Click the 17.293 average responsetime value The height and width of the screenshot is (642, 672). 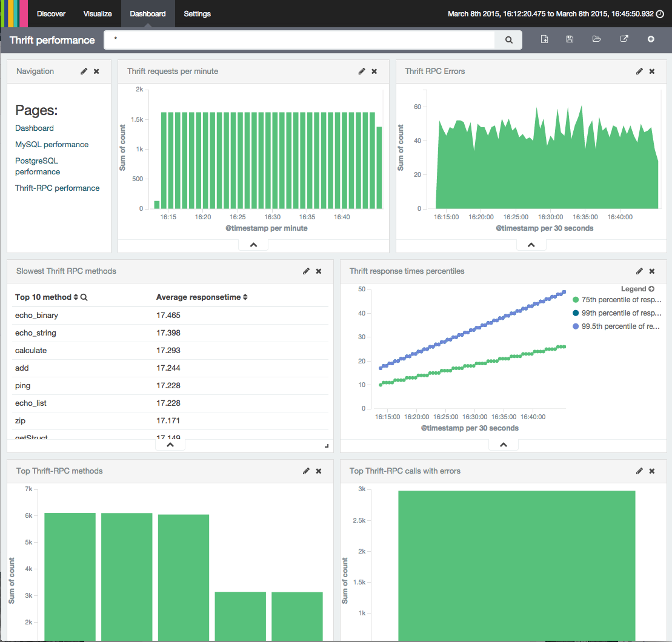point(168,350)
